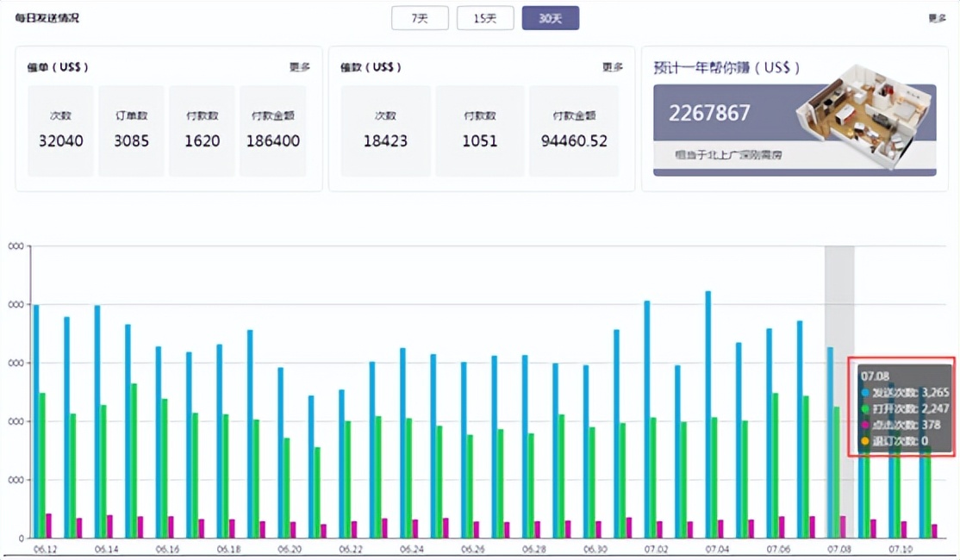960x560 pixels.
Task: Select the active 30天 range button
Action: click(x=550, y=18)
